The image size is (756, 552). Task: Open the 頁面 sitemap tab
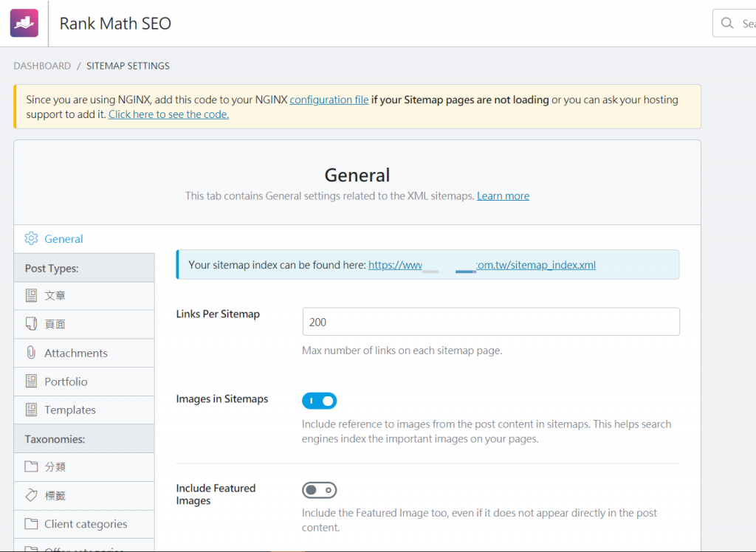(x=84, y=324)
